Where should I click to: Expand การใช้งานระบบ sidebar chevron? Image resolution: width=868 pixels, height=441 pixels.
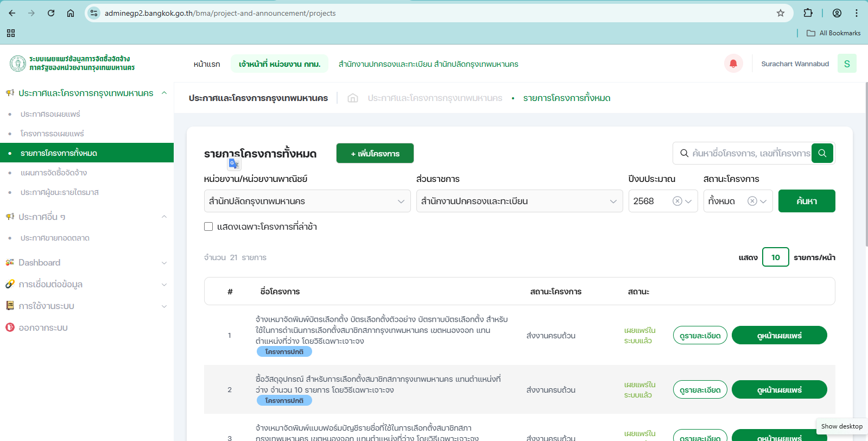164,306
